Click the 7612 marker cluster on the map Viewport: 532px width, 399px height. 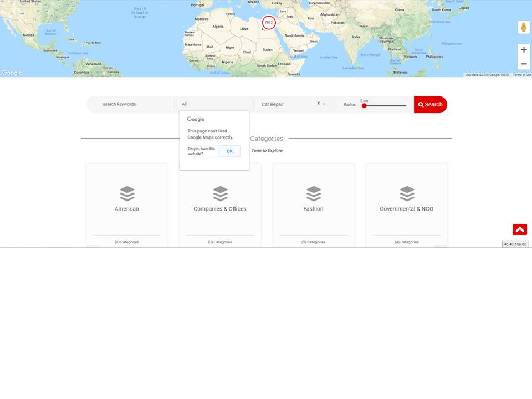(x=268, y=23)
